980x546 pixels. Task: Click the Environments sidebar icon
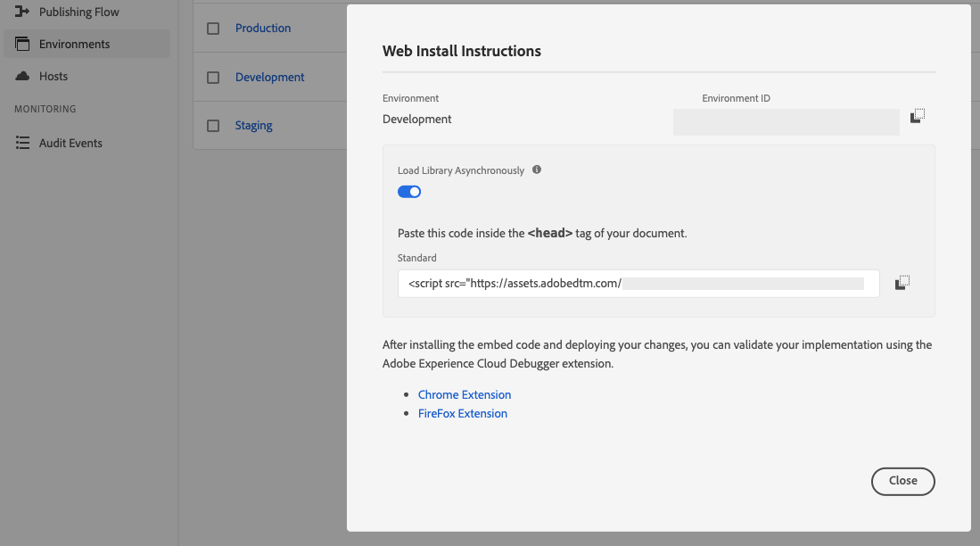tap(23, 45)
